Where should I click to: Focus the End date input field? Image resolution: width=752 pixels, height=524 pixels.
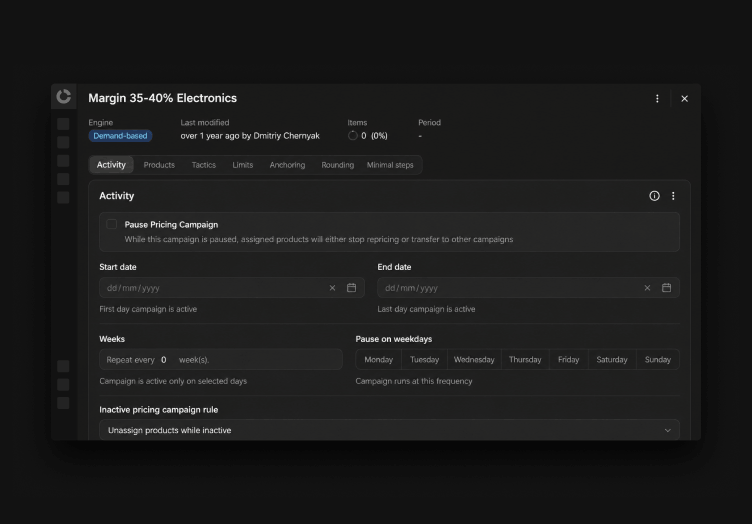point(508,288)
